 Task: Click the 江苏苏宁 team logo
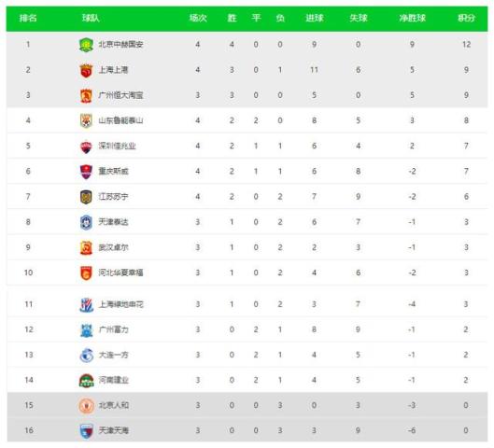pyautogui.click(x=86, y=197)
